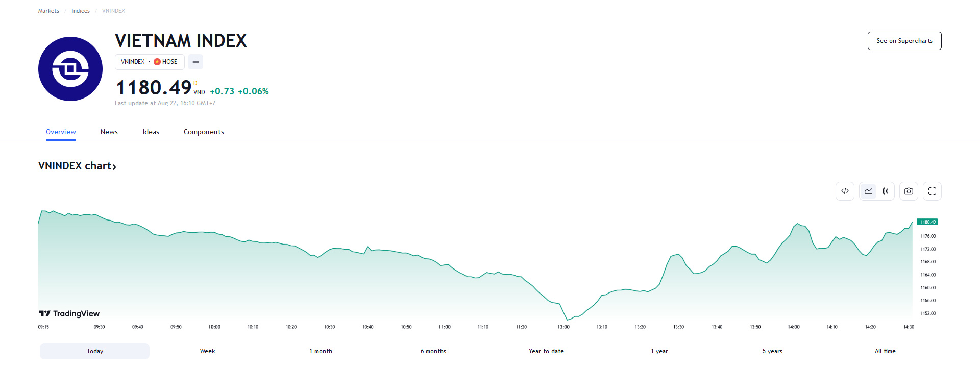Screen dimensions: 980x391
Task: Switch to area chart style
Action: [868, 191]
